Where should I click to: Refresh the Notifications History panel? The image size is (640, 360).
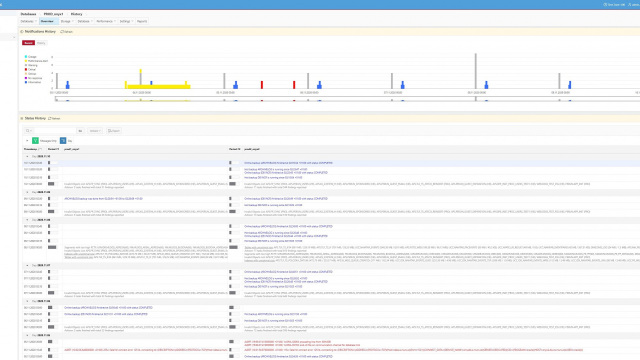[x=67, y=31]
